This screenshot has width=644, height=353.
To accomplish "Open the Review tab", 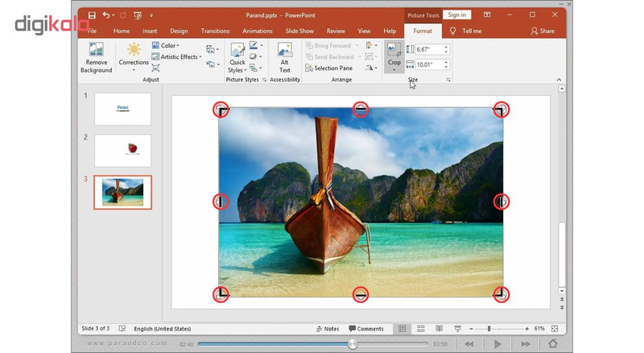I will coord(336,31).
